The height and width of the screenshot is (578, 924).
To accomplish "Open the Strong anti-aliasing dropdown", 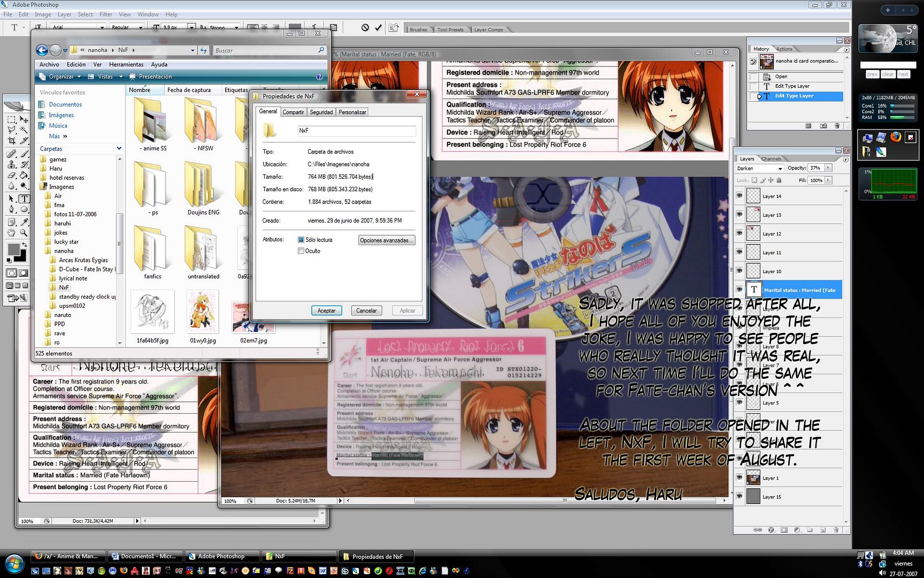I will (x=224, y=27).
